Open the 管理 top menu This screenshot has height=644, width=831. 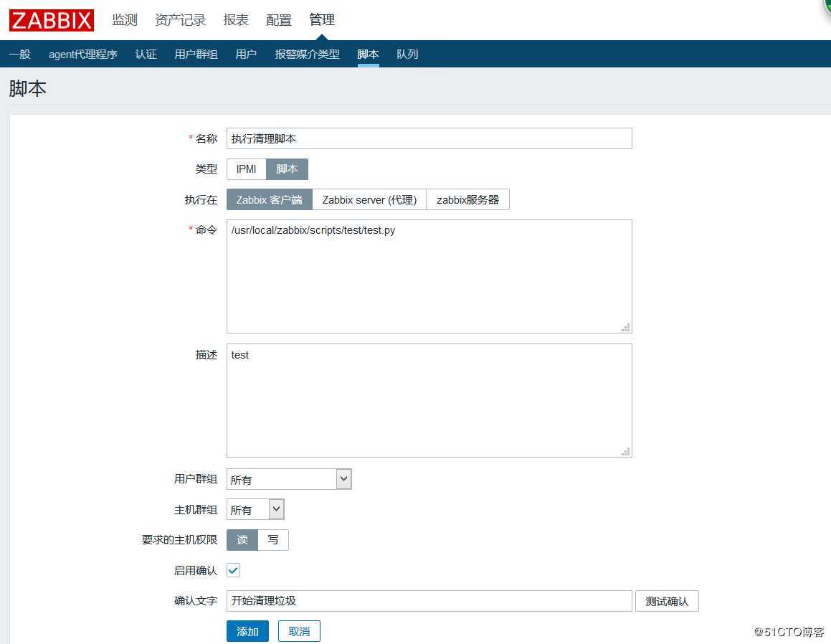pos(322,20)
